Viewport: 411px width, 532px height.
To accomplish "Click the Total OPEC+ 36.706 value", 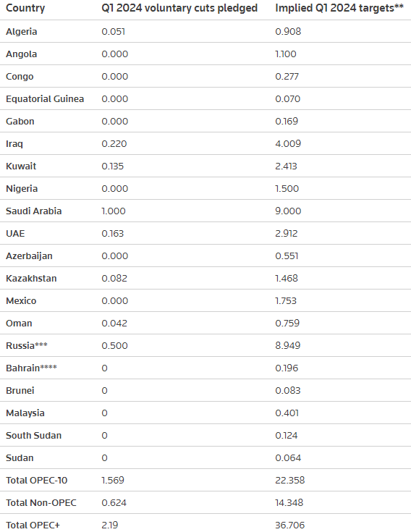I will click(x=289, y=525).
